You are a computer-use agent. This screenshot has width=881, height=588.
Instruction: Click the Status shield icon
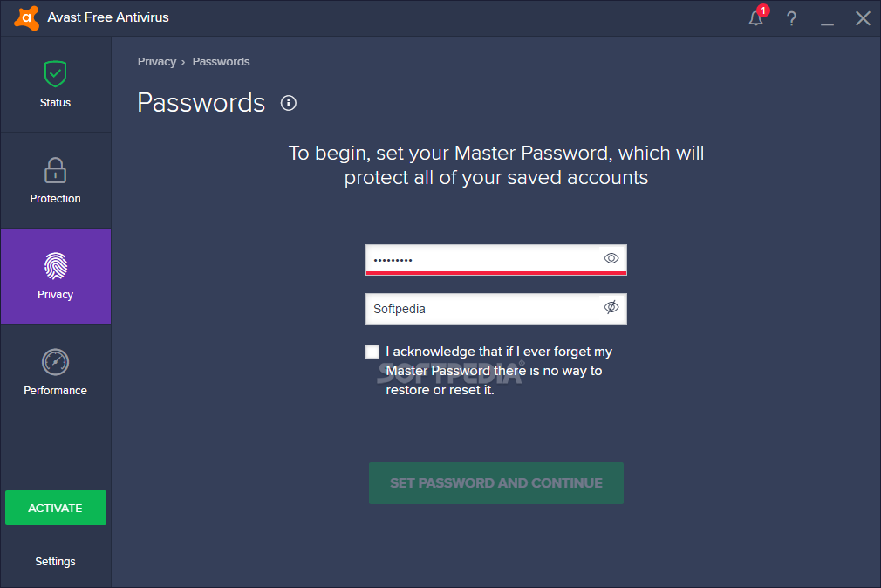(x=55, y=74)
